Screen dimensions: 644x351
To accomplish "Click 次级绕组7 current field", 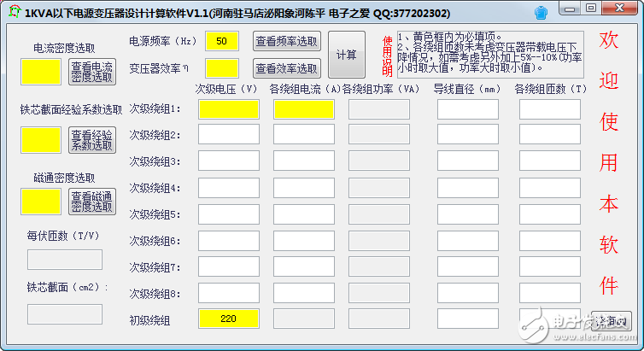I will click(304, 266).
